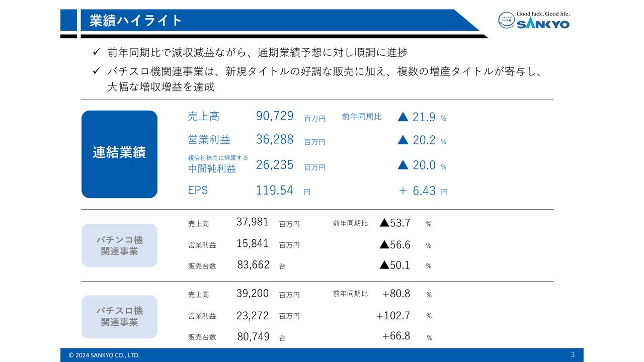Select pachislot units sold 80,749
This screenshot has width=644, height=362.
tap(253, 336)
